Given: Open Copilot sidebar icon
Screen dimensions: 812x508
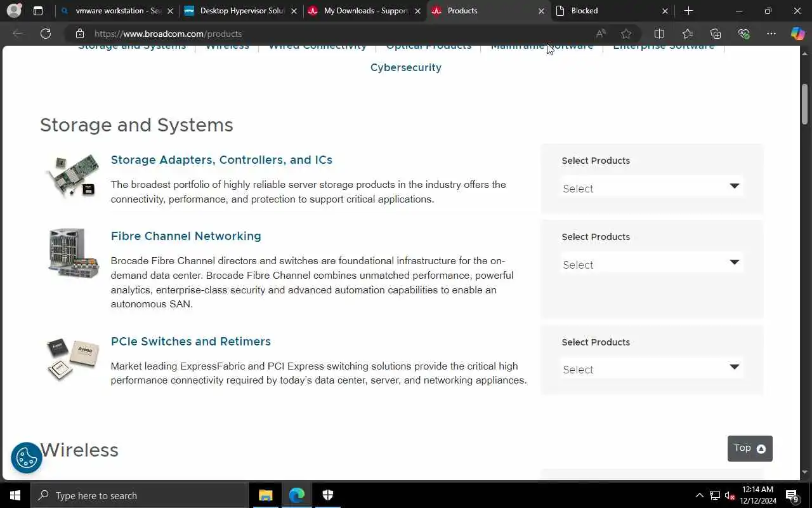Looking at the screenshot, I should click(797, 34).
